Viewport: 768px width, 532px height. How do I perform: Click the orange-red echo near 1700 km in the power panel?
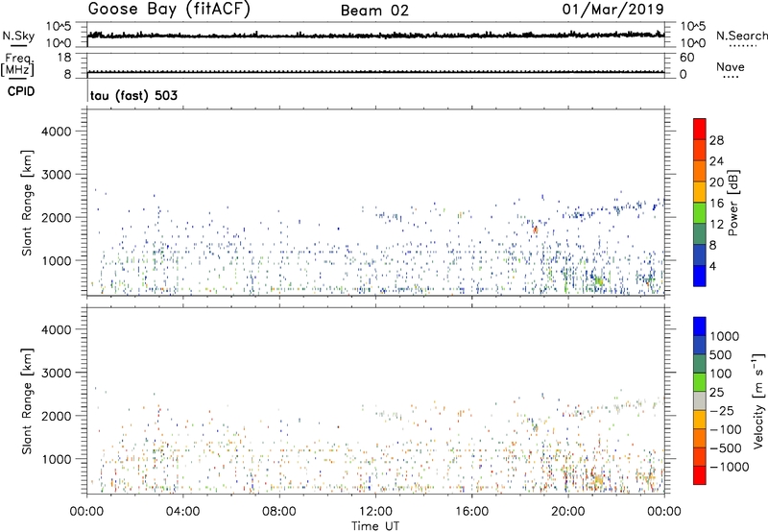coord(535,230)
